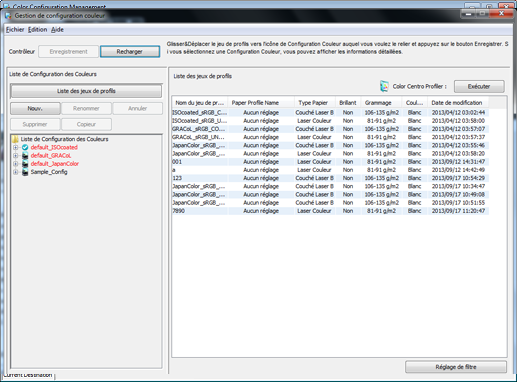Click the date 2013/04/12 03:02:44
Image resolution: width=517 pixels, height=382 pixels.
coord(458,113)
